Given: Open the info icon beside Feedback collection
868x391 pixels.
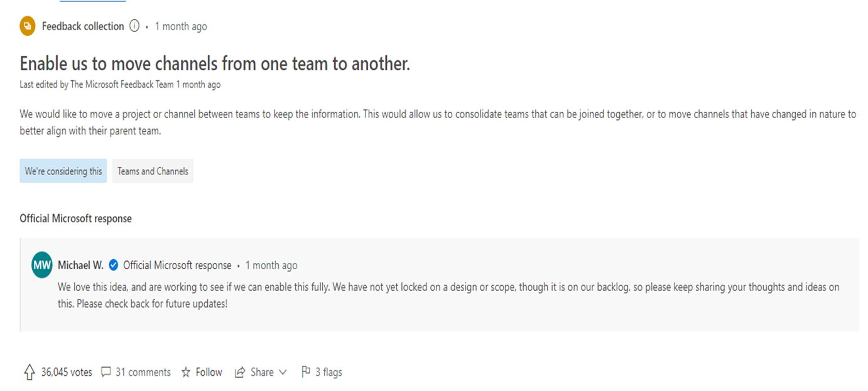Looking at the screenshot, I should point(134,26).
